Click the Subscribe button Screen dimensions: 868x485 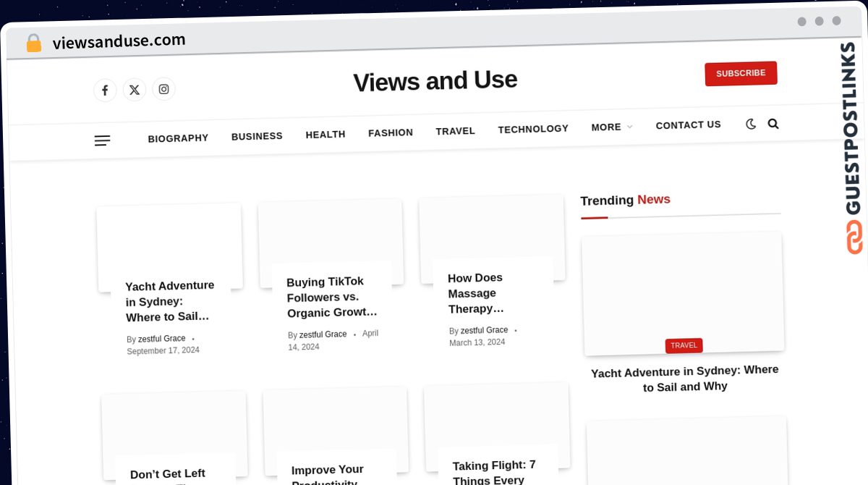tap(741, 73)
